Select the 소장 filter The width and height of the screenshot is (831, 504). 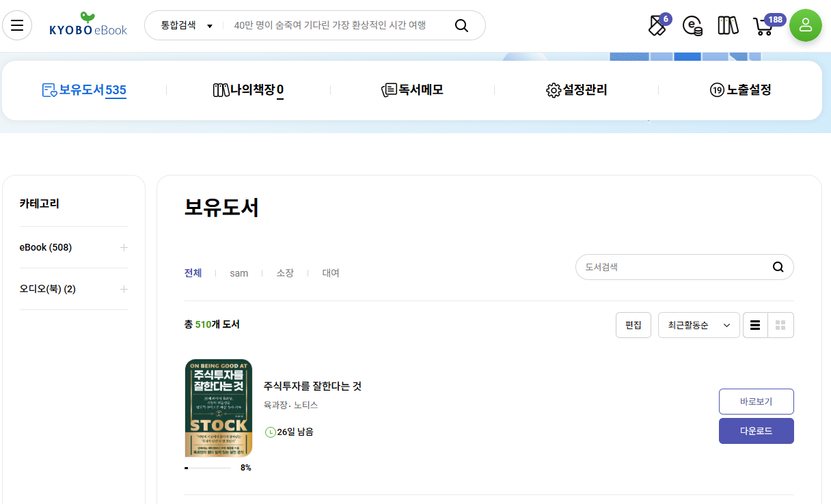285,273
